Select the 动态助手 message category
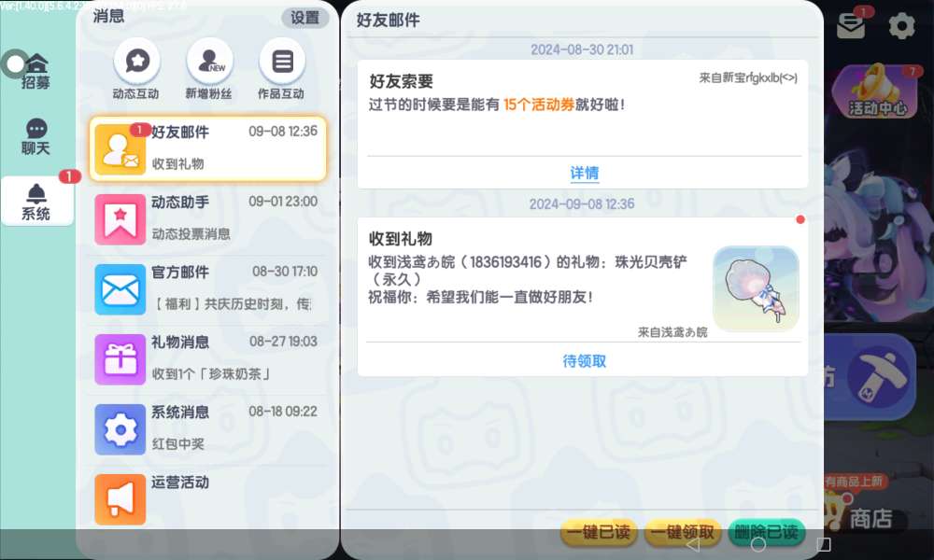The image size is (934, 560). click(208, 219)
